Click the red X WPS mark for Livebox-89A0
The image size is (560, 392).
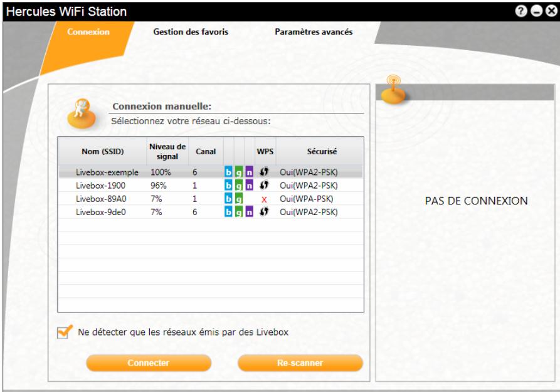click(264, 199)
